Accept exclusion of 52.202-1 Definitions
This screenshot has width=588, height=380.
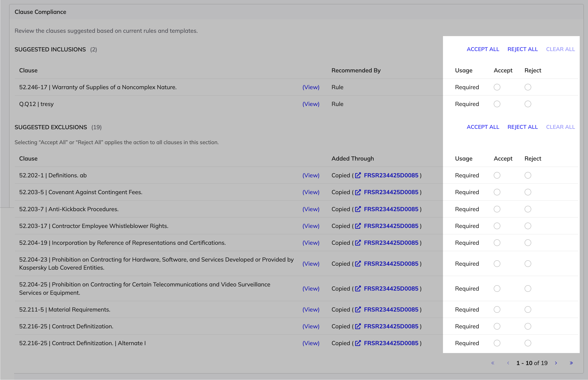[x=497, y=175]
